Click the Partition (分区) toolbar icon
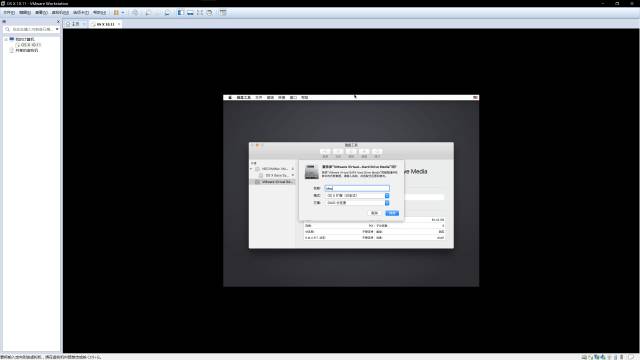Screen dimensions: 640x360 coord(338,152)
